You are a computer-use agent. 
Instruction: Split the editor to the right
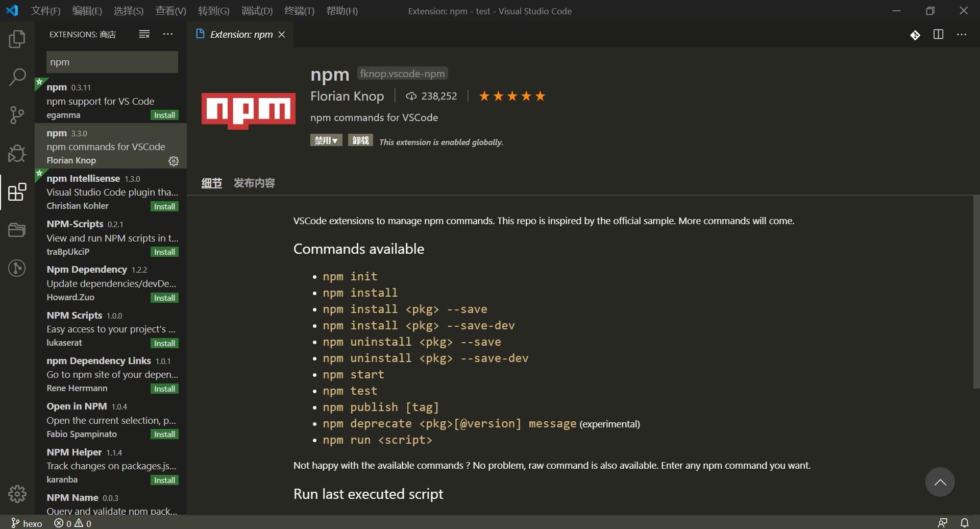tap(938, 34)
